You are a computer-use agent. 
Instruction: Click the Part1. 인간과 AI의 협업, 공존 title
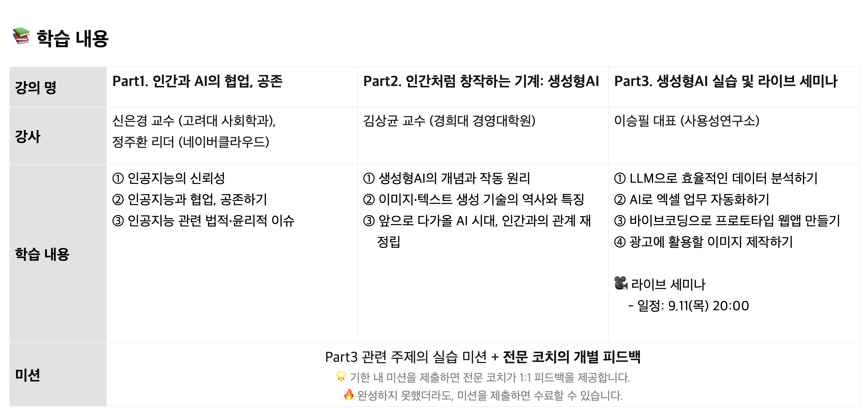(x=197, y=81)
